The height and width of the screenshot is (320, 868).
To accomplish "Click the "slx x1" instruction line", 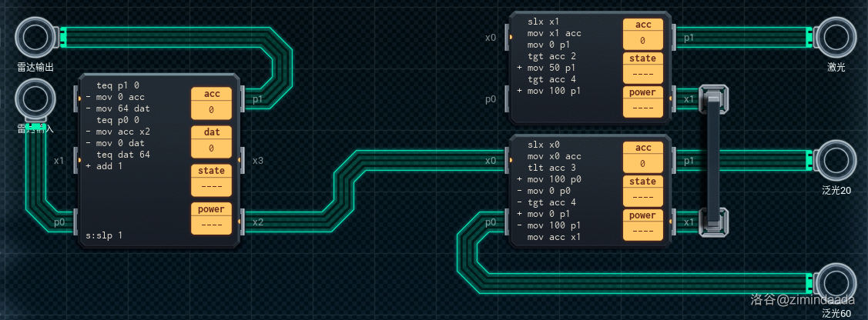I will (x=543, y=22).
